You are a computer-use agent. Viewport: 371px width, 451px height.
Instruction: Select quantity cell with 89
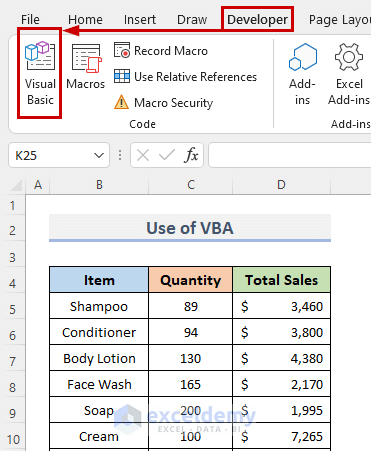pyautogui.click(x=191, y=306)
